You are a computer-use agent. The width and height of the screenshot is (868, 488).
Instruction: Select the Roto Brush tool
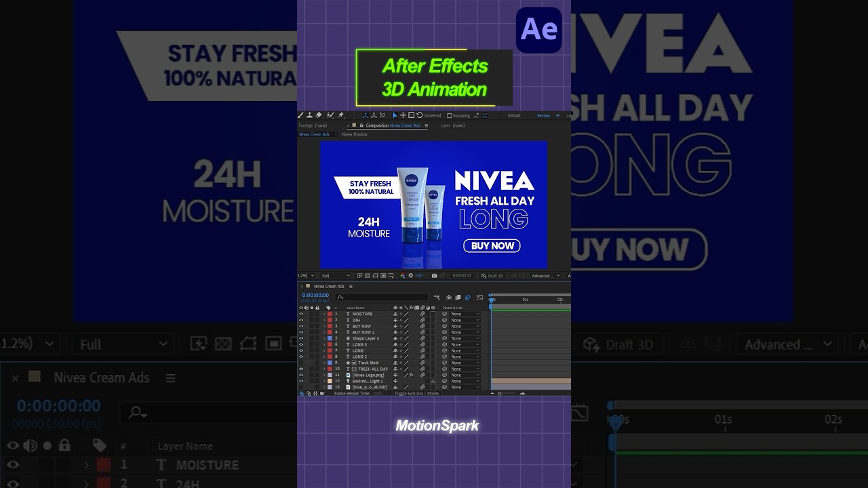[x=330, y=115]
